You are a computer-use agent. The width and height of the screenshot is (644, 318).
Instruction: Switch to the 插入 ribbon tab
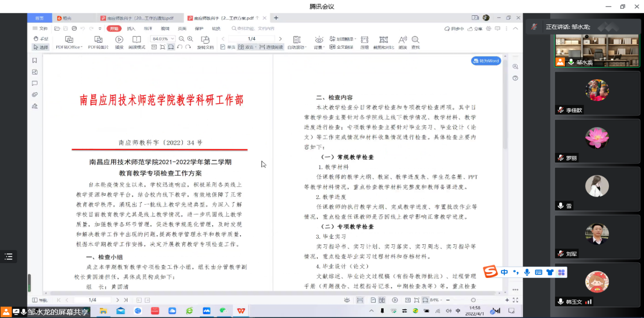(131, 28)
